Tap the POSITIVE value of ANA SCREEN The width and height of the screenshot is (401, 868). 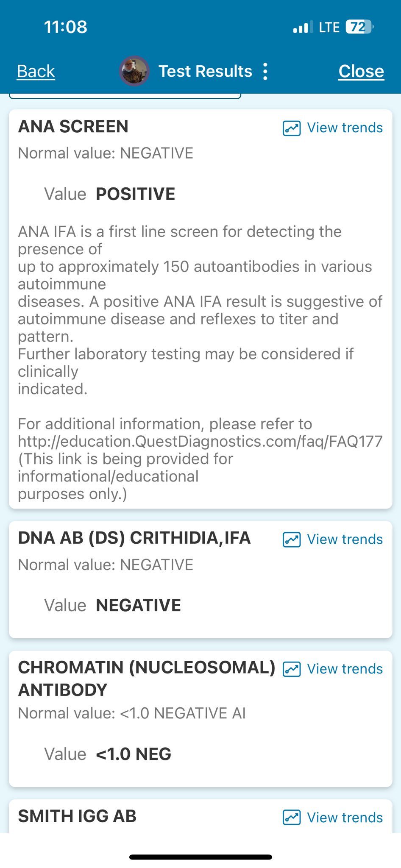tap(136, 194)
